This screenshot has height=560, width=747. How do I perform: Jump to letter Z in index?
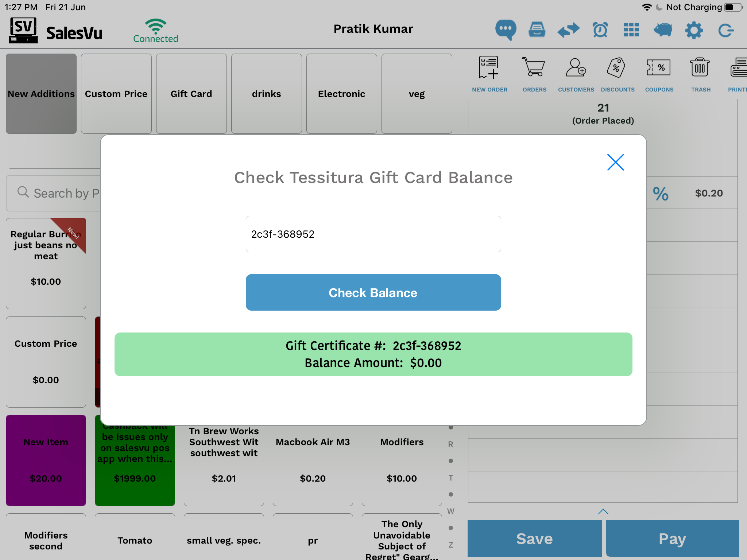point(451,545)
